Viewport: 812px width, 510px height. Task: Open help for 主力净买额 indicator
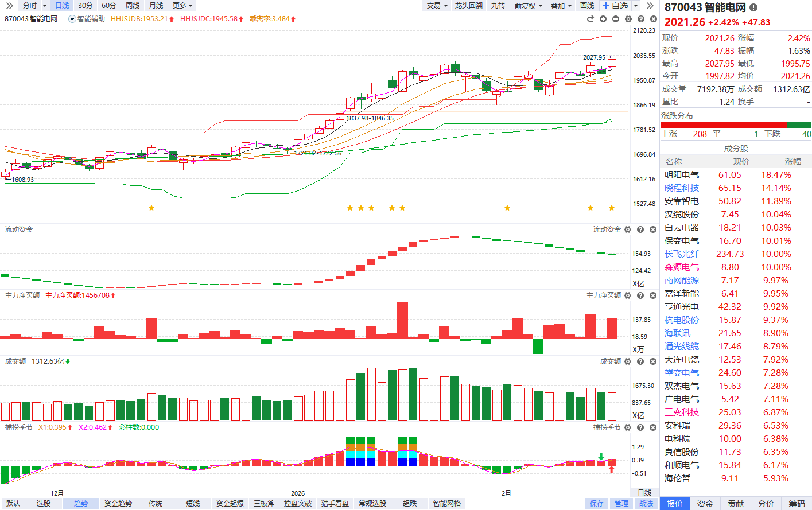pos(640,295)
